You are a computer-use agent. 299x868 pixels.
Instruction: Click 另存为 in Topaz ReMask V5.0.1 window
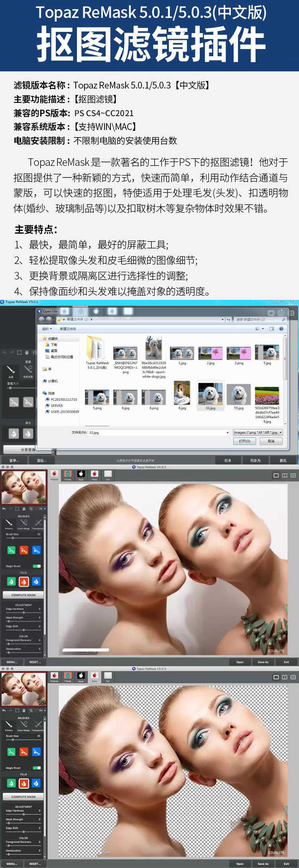(x=256, y=461)
